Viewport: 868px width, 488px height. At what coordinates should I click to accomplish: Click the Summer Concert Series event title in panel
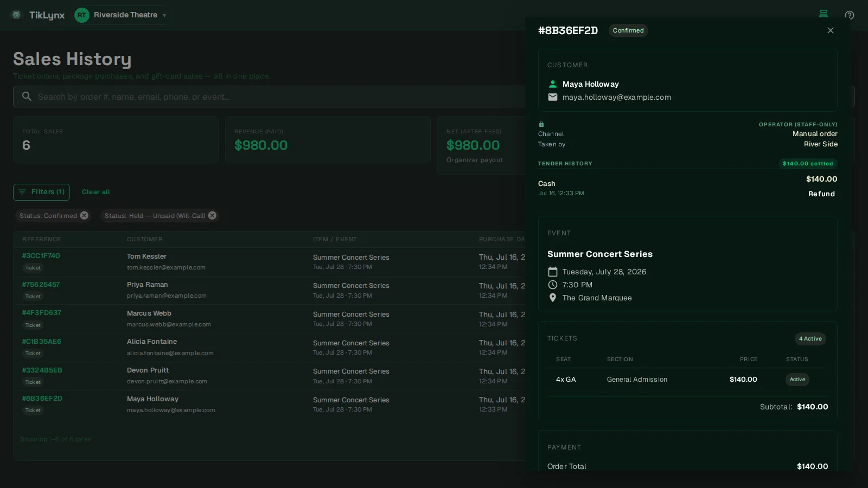click(x=600, y=254)
